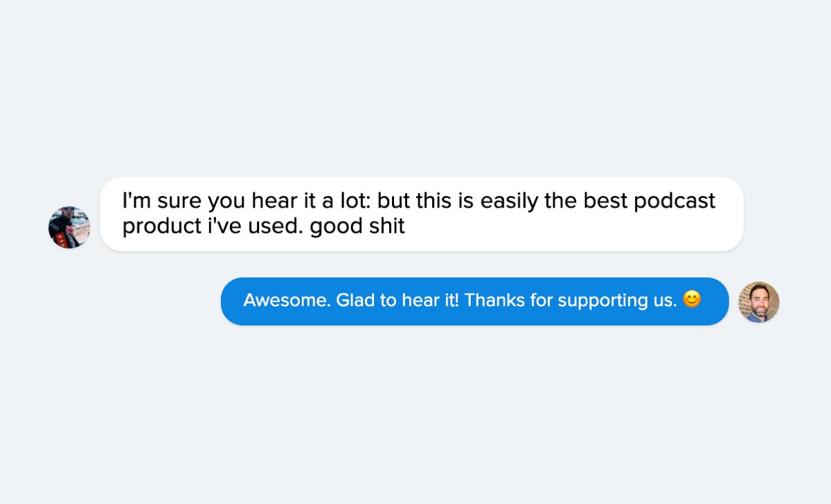Viewport: 831px width, 504px height.
Task: Click the word "easily" in the message
Action: (x=510, y=201)
